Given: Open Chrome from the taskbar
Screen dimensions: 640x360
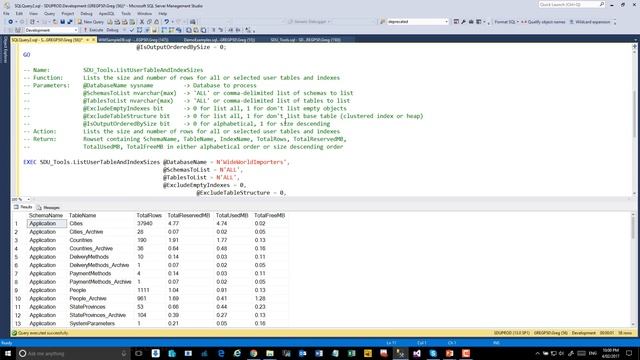Looking at the screenshot, I should coord(253,353).
